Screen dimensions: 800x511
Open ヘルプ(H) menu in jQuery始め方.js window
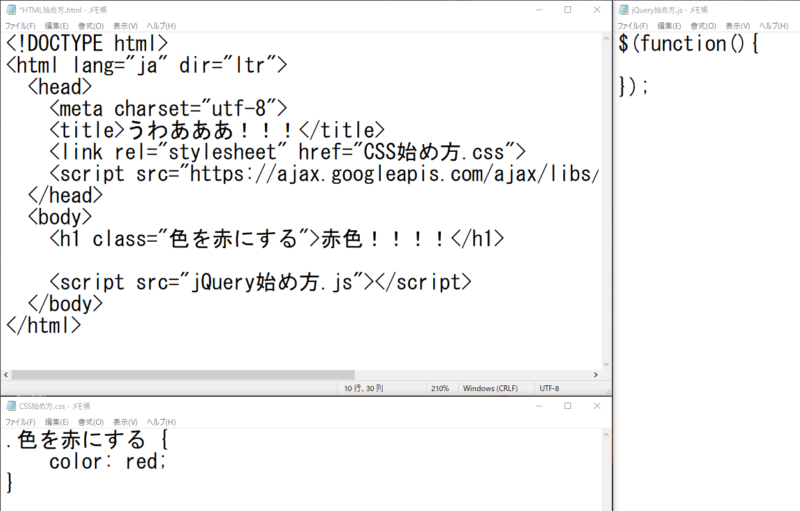point(773,25)
